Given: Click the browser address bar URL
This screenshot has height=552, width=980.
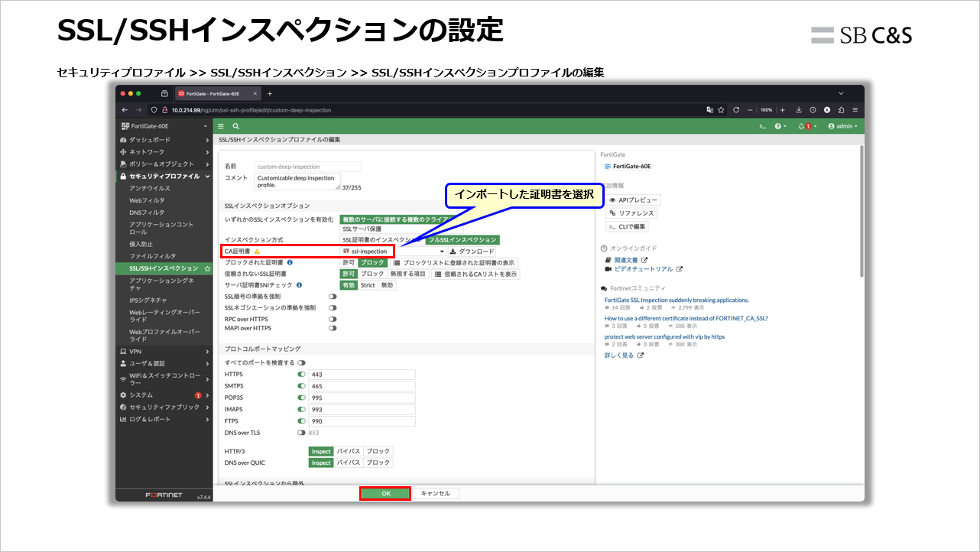Looking at the screenshot, I should click(251, 110).
